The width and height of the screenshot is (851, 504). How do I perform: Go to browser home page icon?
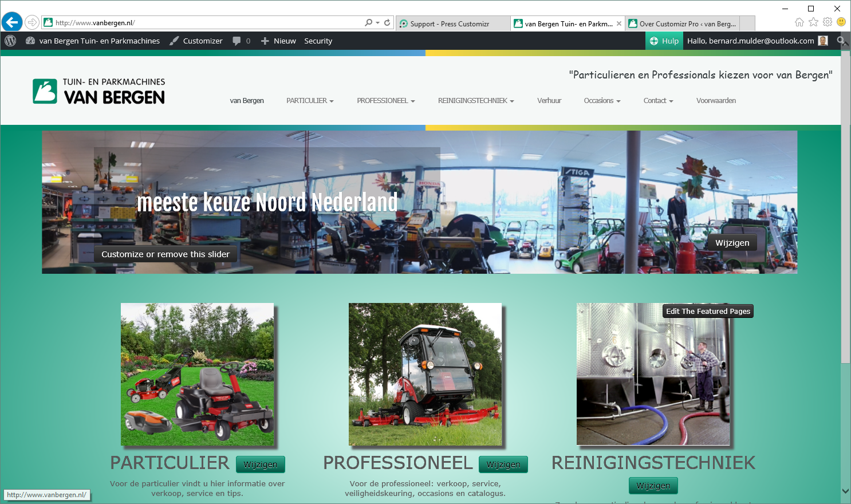[799, 22]
